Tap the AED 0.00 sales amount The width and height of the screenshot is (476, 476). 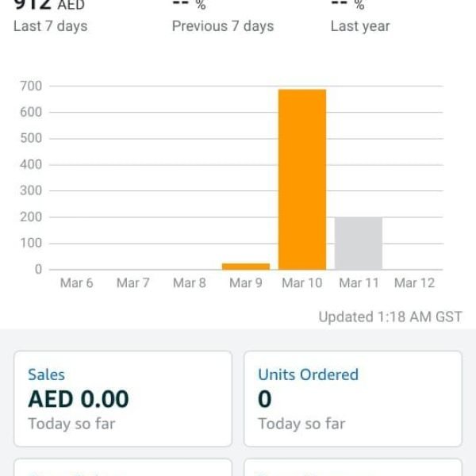[x=79, y=399]
